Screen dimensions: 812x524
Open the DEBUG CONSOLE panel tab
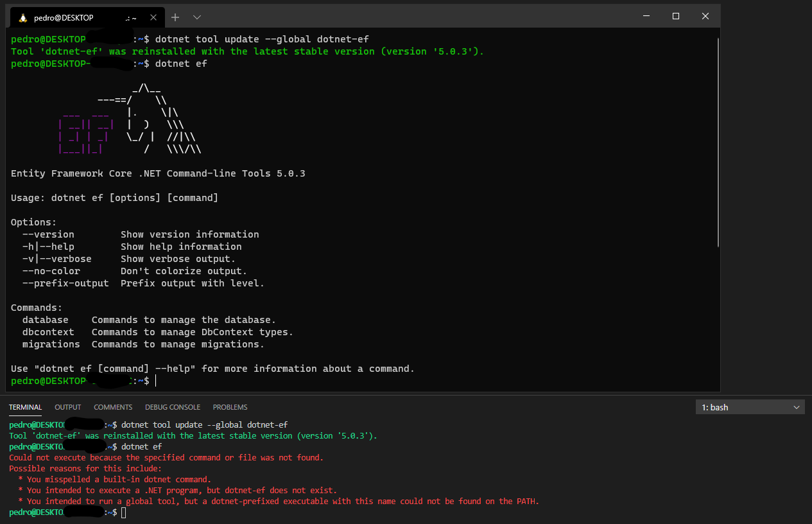point(173,407)
